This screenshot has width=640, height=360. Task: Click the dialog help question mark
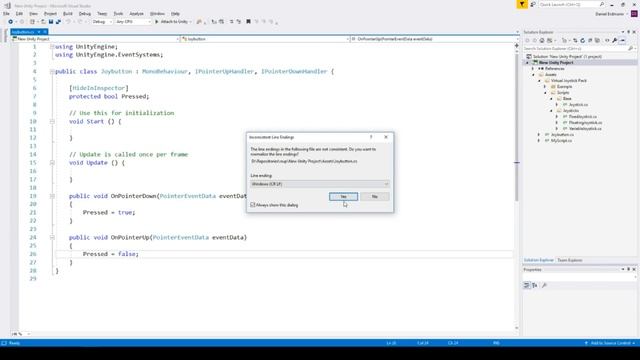(x=371, y=137)
